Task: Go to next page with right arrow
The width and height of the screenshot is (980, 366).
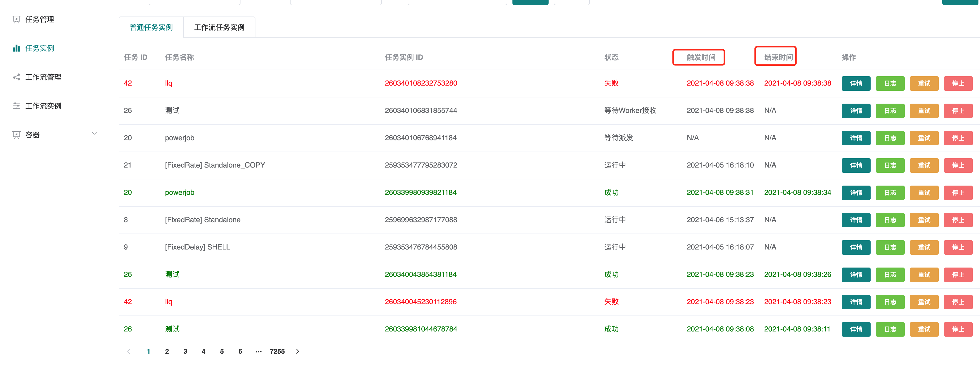Action: pos(298,352)
